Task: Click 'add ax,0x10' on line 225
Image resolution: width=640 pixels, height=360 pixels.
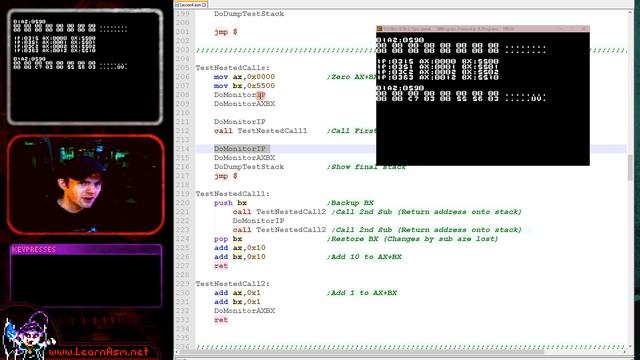Action: pyautogui.click(x=240, y=248)
